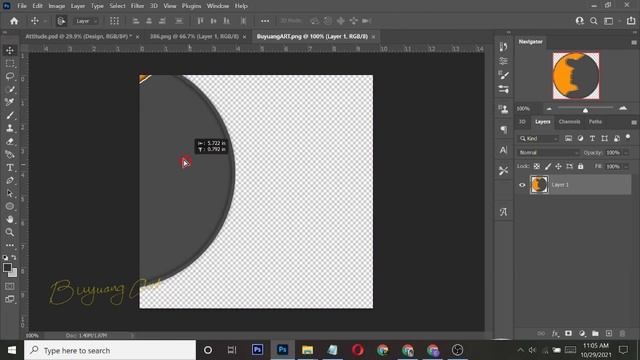Screen dimensions: 640x360
Task: Create a new group folder
Action: click(595, 333)
